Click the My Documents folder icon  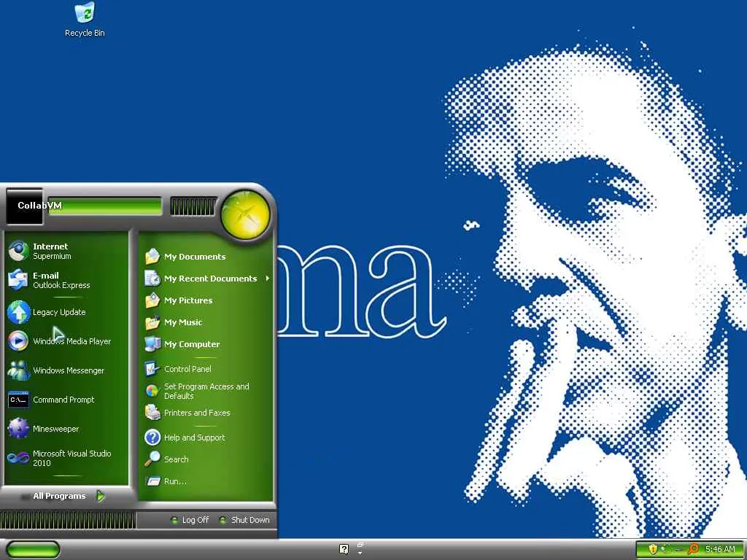click(x=152, y=257)
